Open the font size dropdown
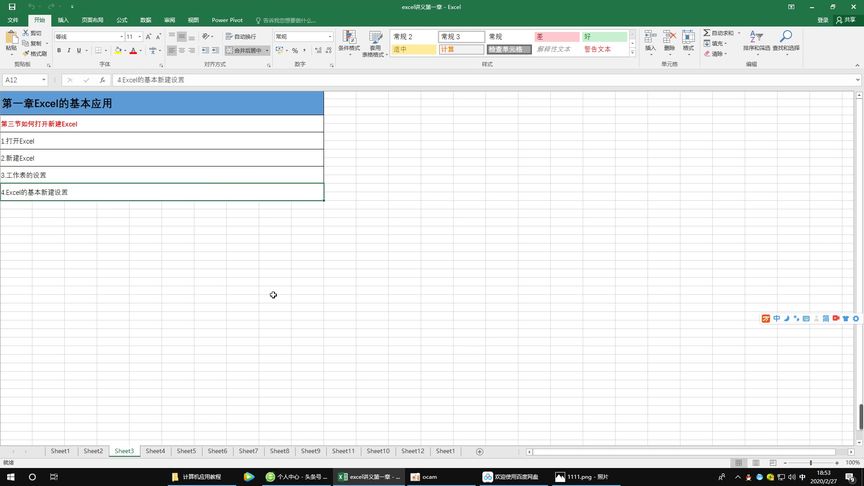Viewport: 864px width, 486px height. click(139, 36)
